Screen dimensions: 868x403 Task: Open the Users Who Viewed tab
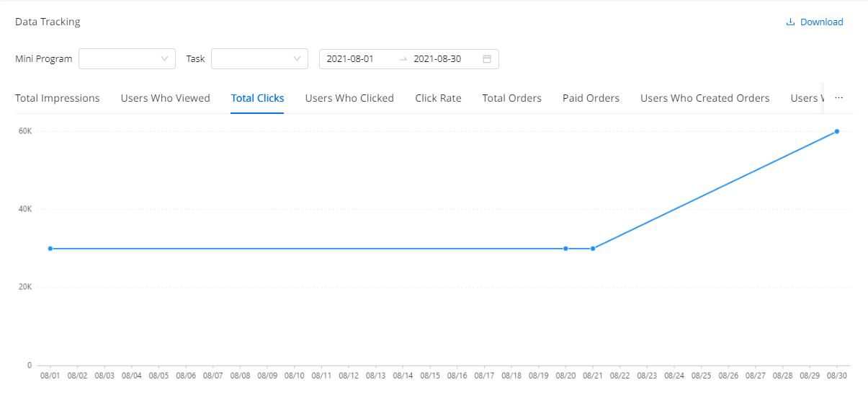tap(166, 98)
